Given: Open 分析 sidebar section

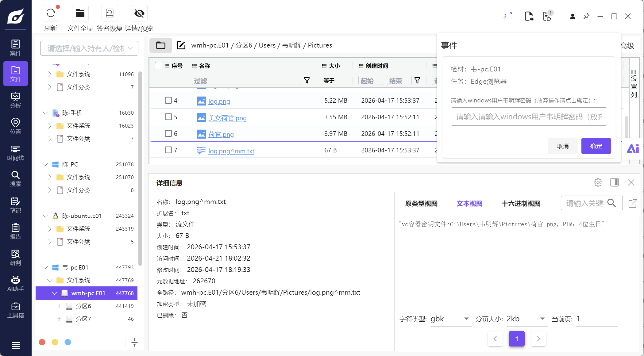Looking at the screenshot, I should [x=16, y=100].
